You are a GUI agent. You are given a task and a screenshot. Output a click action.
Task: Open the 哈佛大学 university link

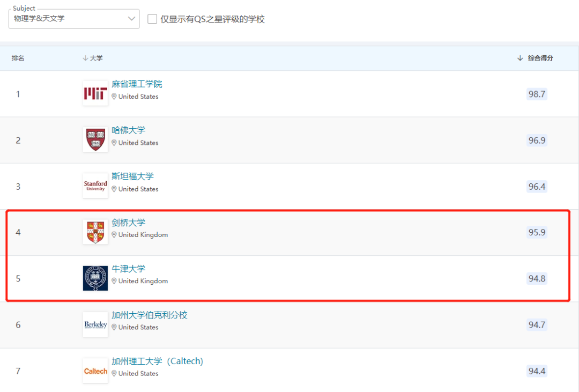[129, 130]
